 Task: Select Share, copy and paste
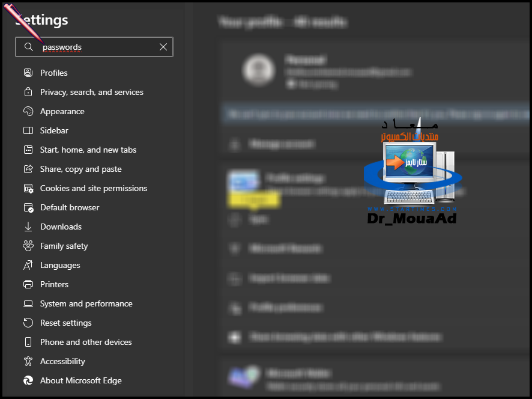(80, 169)
